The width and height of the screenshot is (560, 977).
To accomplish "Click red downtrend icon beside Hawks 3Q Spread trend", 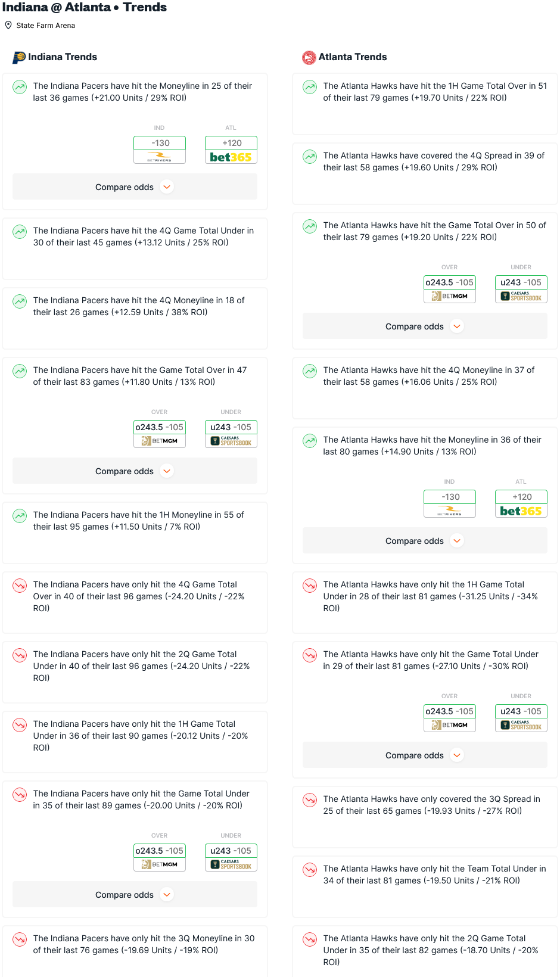I will pyautogui.click(x=310, y=800).
